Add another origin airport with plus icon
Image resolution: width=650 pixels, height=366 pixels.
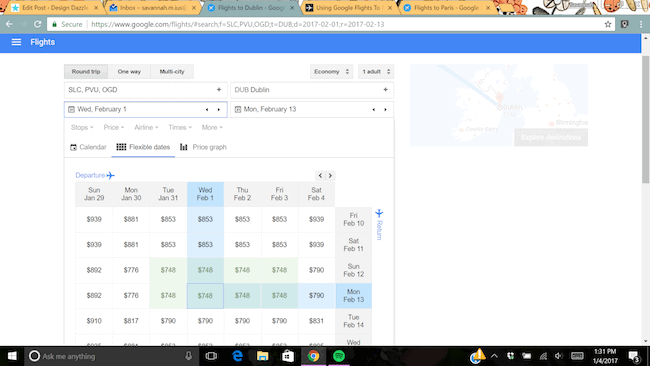pyautogui.click(x=219, y=90)
